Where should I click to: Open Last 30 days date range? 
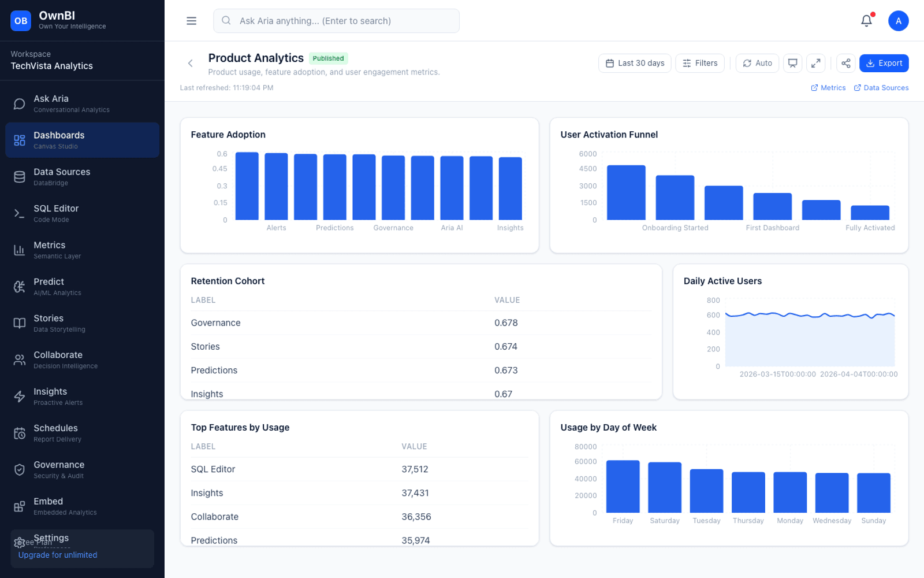click(x=635, y=63)
